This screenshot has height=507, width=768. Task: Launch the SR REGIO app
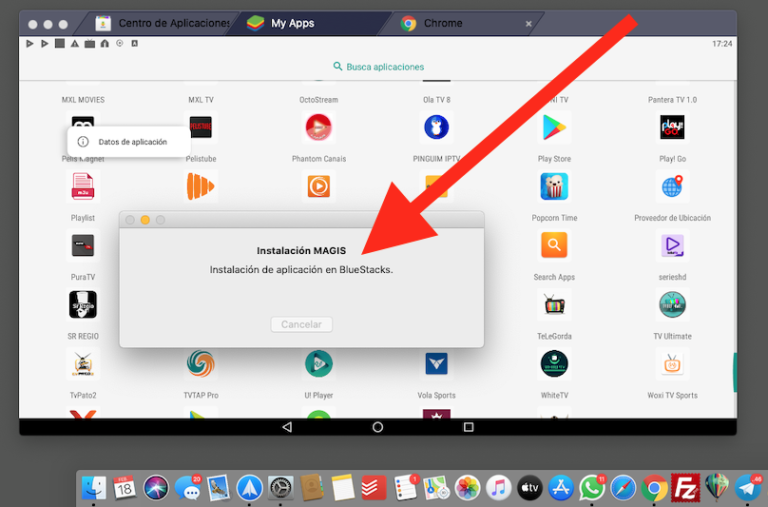click(x=83, y=305)
